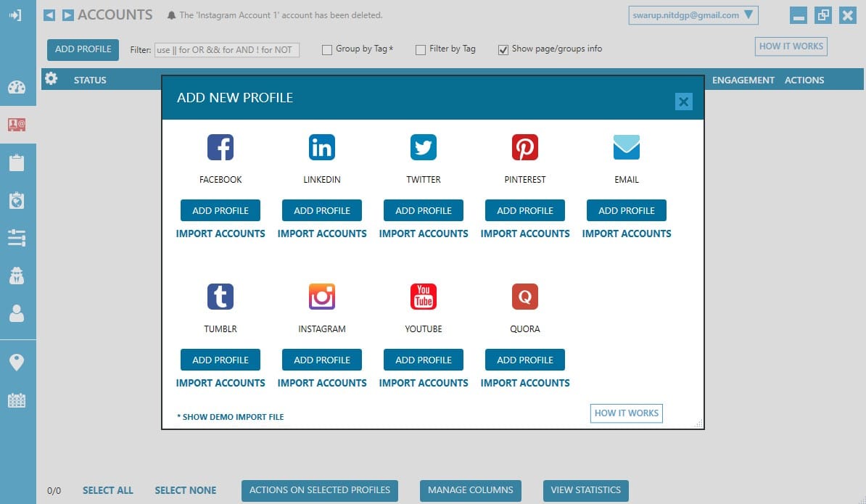The height and width of the screenshot is (504, 866).
Task: Click the gear icon beside STATUS
Action: tap(51, 79)
